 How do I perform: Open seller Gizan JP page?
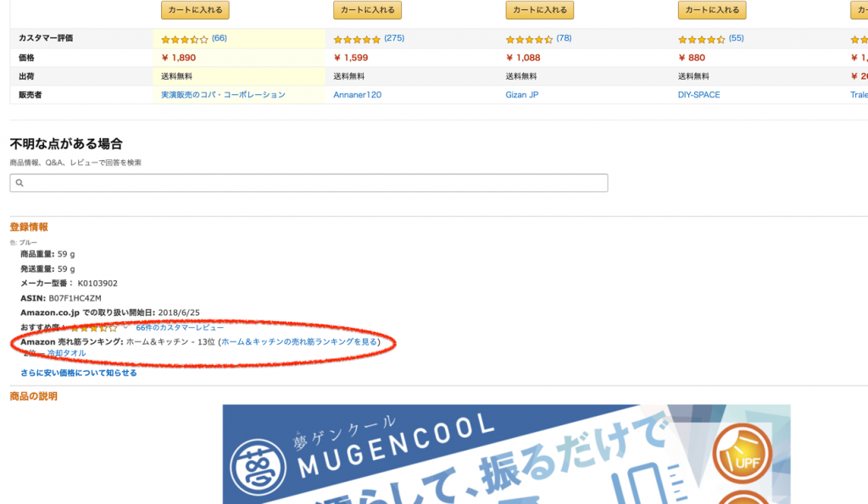(522, 95)
